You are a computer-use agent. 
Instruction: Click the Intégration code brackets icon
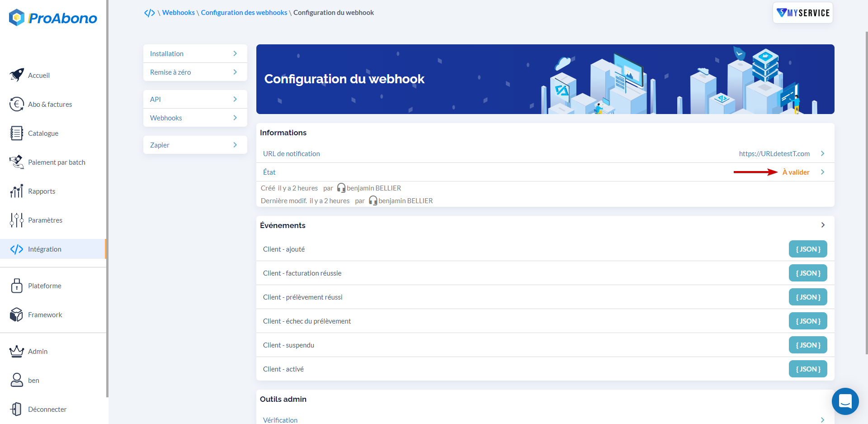point(16,248)
